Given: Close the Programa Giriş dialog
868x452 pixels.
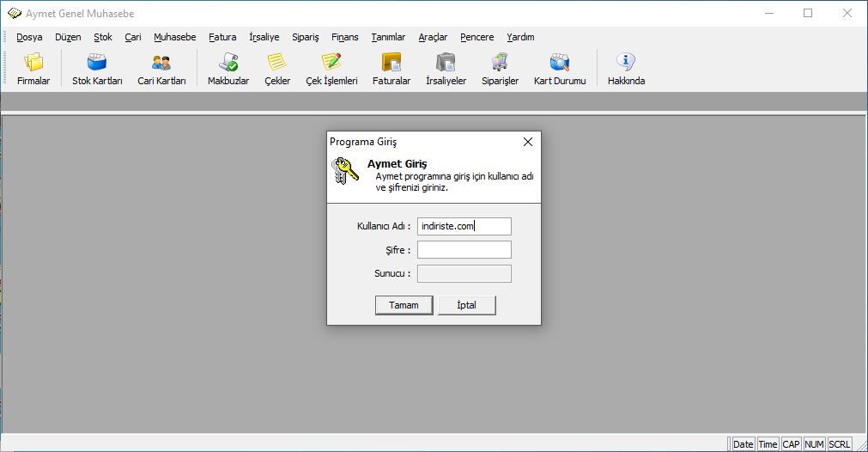Looking at the screenshot, I should pos(528,142).
